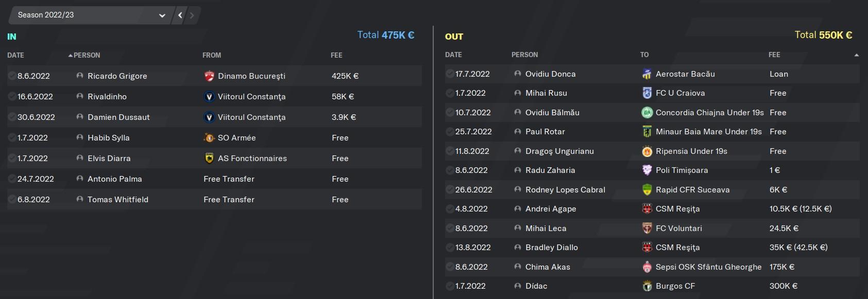Go to previous season with left chevron
868x299 pixels.
point(180,15)
